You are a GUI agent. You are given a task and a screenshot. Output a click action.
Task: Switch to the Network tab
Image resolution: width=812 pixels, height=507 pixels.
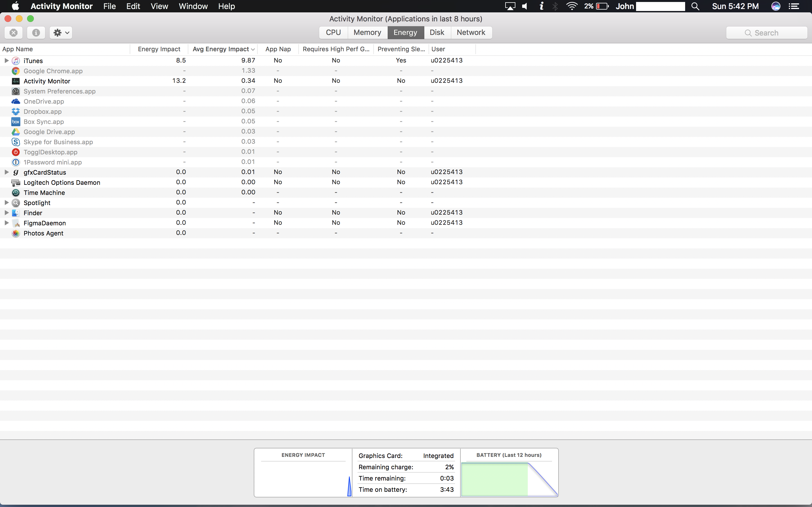471,32
